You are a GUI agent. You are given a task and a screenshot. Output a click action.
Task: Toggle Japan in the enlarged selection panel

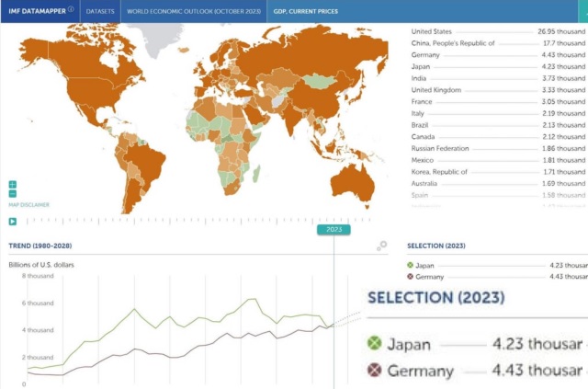pos(374,343)
